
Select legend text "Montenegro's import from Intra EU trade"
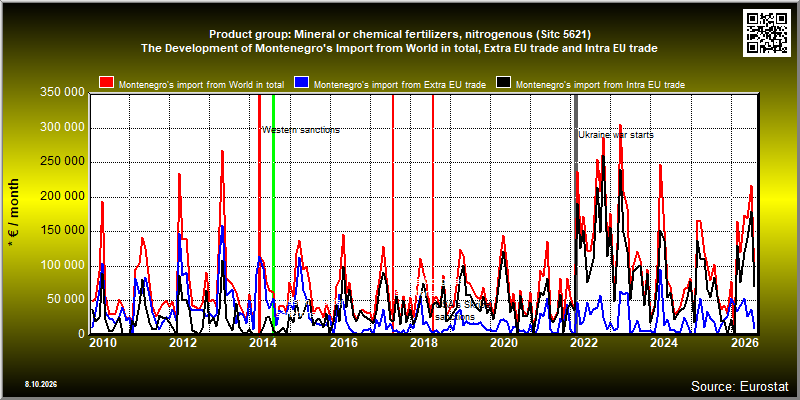(601, 85)
